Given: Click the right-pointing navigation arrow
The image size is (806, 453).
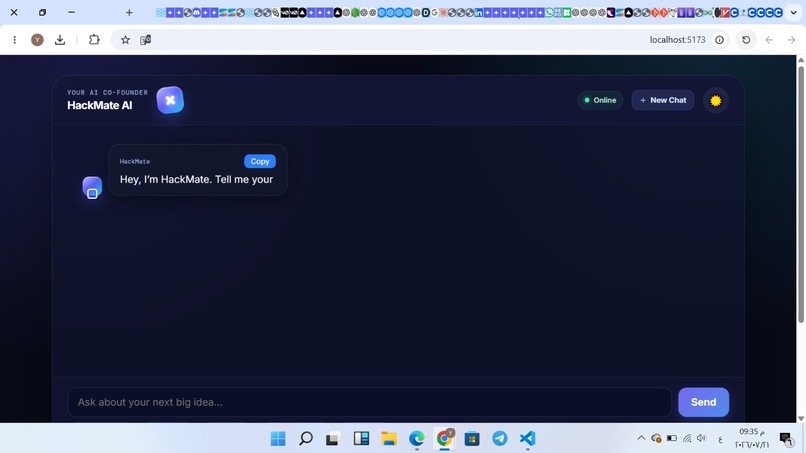Looking at the screenshot, I should point(792,40).
